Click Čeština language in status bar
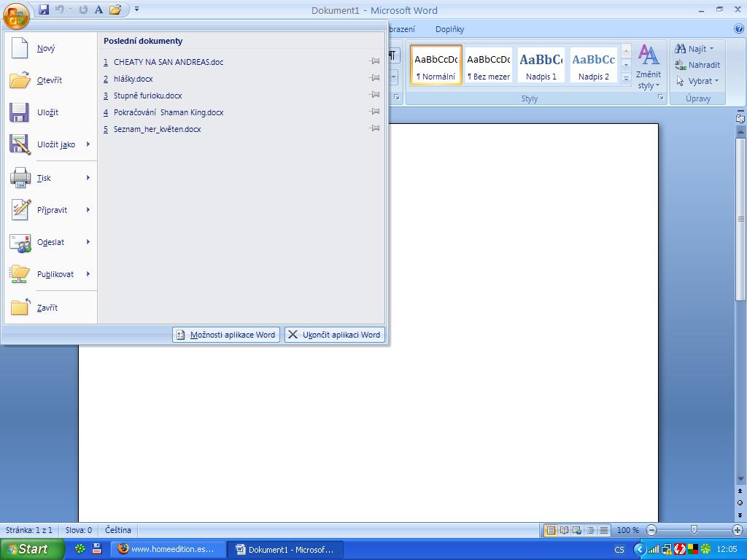This screenshot has height=560, width=747. click(x=117, y=529)
